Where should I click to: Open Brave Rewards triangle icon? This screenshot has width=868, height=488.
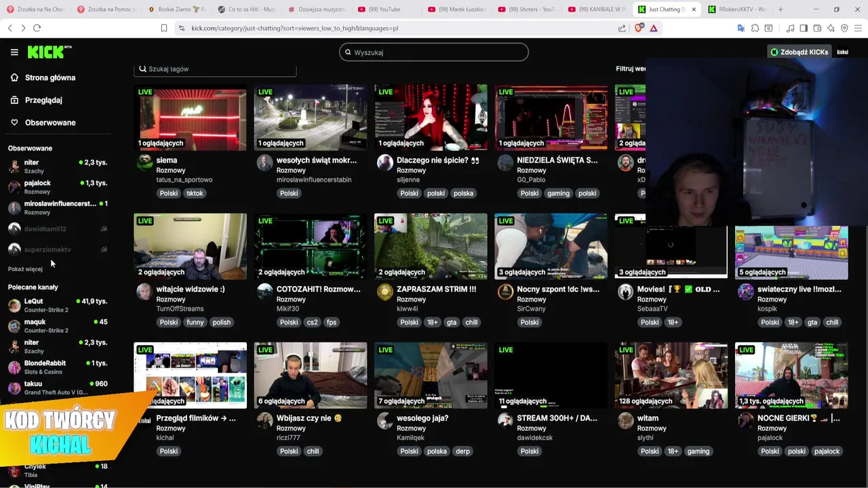pyautogui.click(x=654, y=28)
